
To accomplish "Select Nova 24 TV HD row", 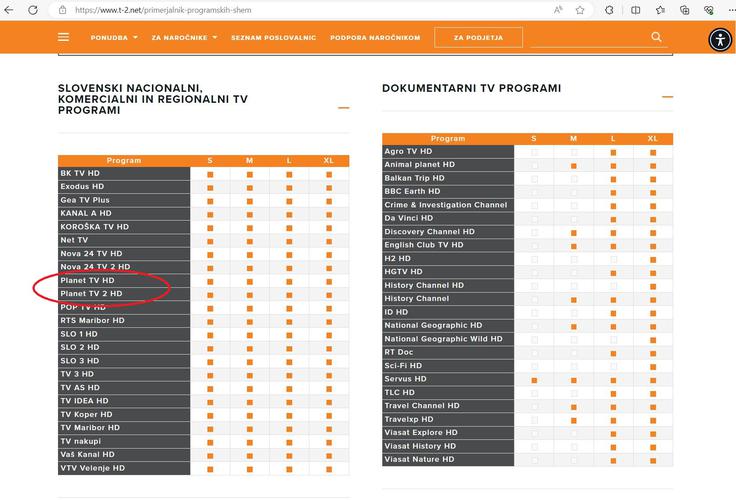I will pyautogui.click(x=203, y=254).
